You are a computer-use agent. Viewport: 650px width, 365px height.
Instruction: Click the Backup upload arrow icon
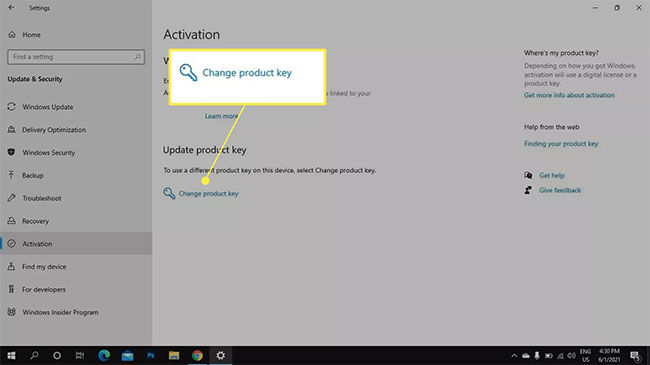(x=12, y=175)
